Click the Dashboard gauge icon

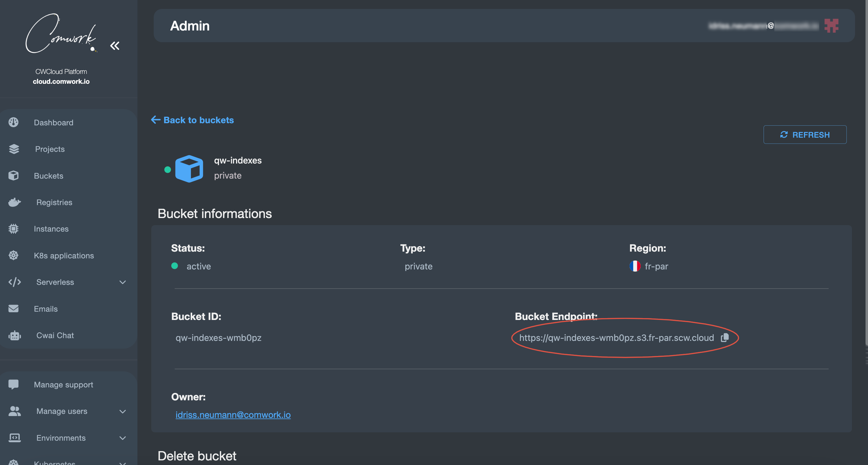click(x=14, y=122)
